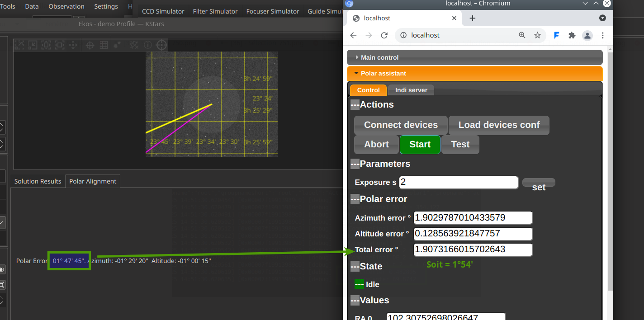Go back in Chromium browser
This screenshot has height=320, width=644.
pyautogui.click(x=354, y=35)
